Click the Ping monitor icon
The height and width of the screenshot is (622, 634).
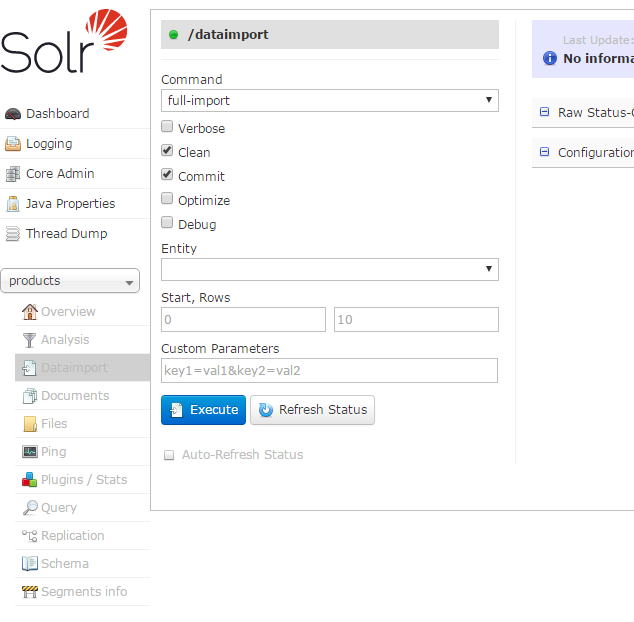(30, 452)
